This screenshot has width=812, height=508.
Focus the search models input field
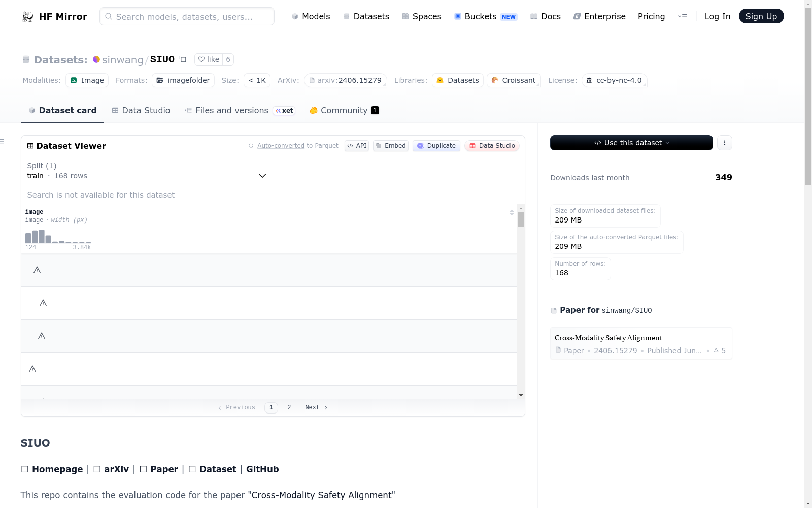187,16
